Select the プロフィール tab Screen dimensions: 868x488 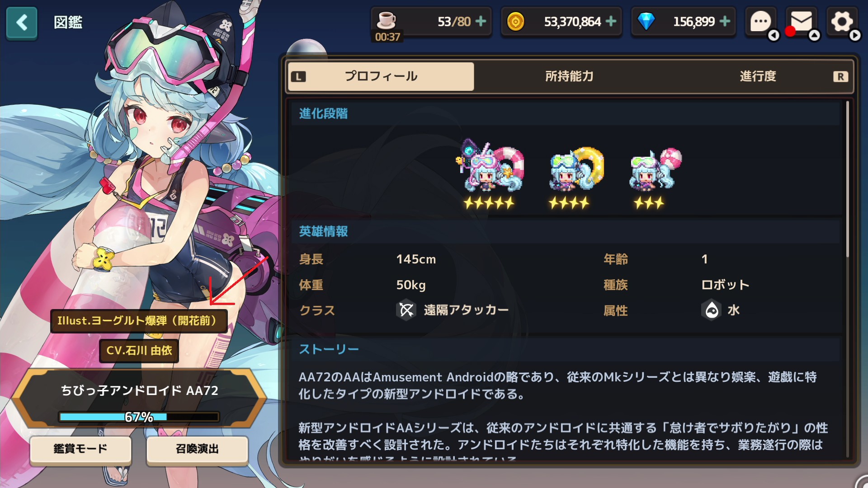381,76
